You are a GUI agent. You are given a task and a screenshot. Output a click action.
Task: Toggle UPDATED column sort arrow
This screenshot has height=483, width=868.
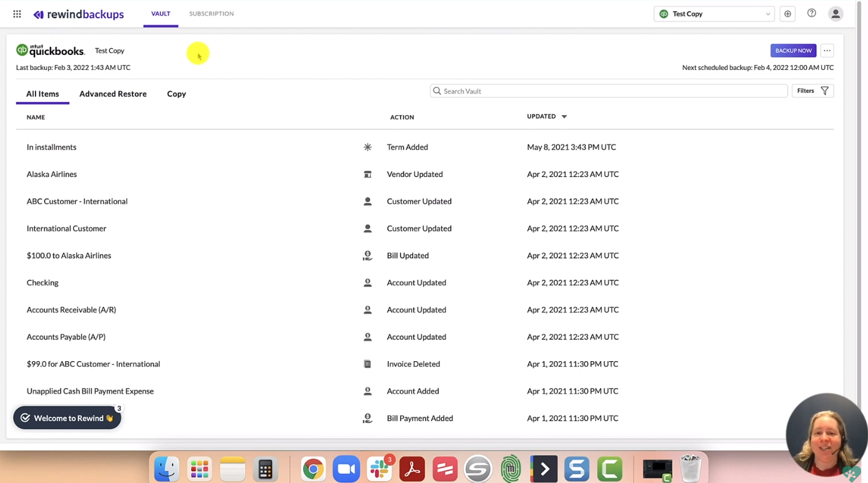click(x=564, y=117)
